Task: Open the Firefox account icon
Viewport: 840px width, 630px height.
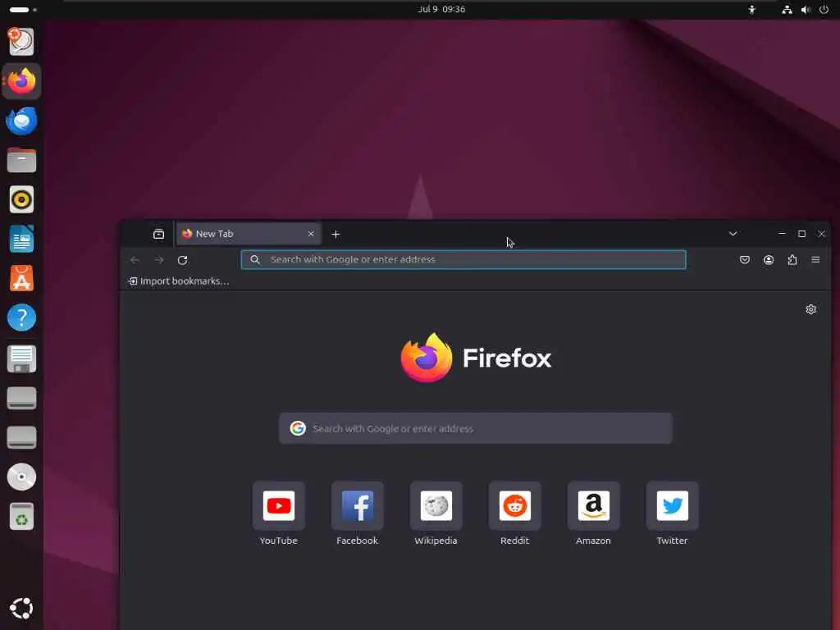Action: 769,260
